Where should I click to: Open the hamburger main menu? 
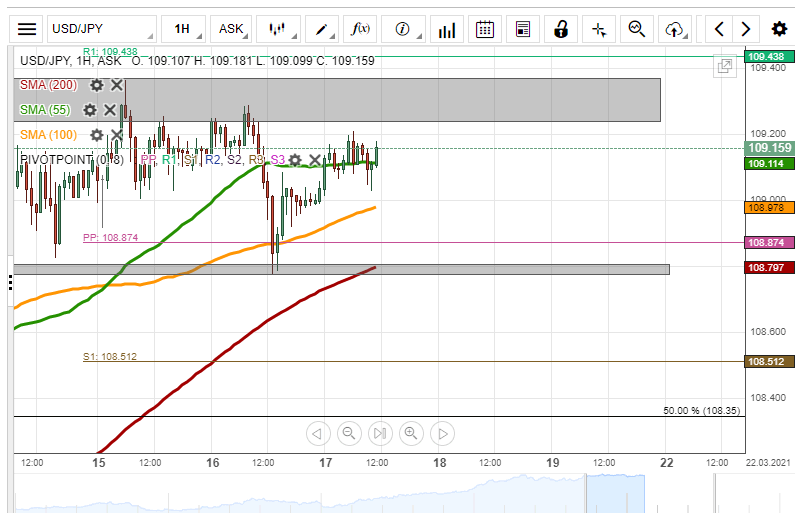click(x=28, y=29)
